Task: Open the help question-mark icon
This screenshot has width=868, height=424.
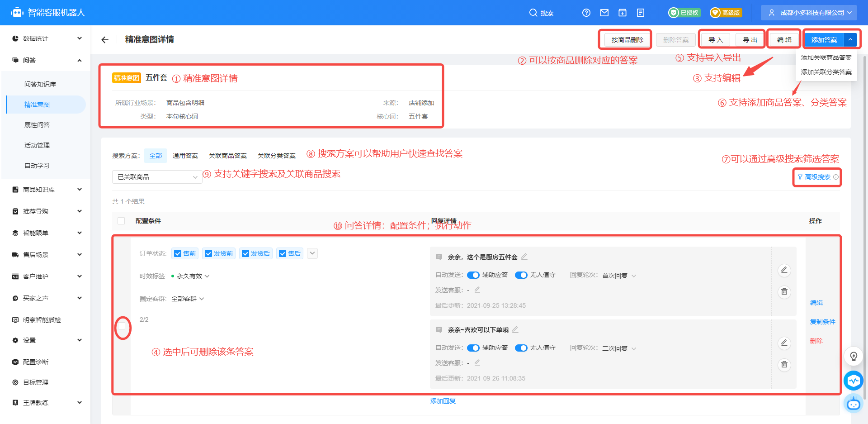Action: click(586, 13)
